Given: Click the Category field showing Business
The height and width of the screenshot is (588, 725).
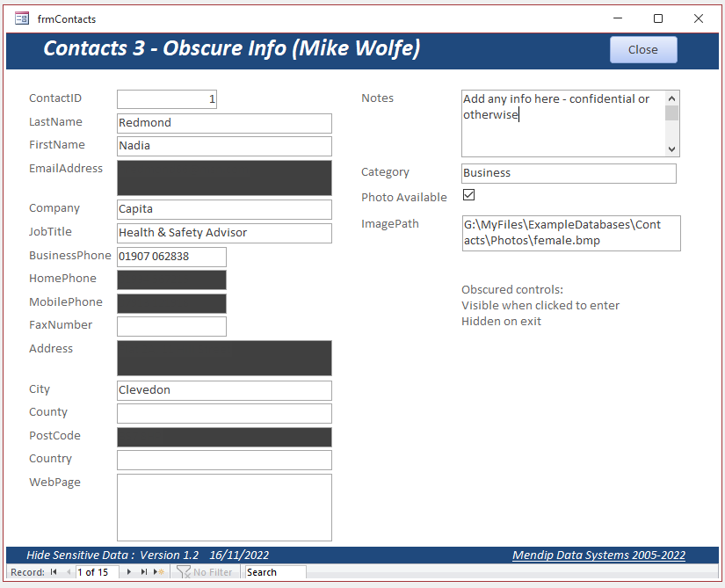Looking at the screenshot, I should (x=569, y=173).
